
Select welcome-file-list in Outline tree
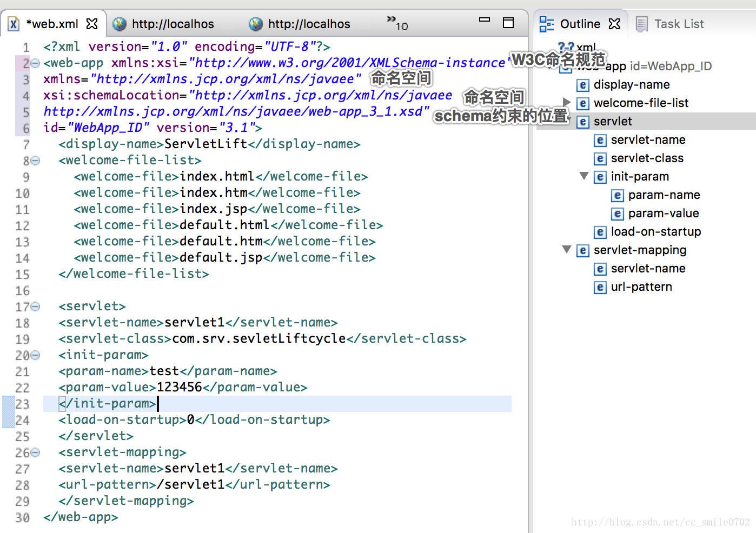tap(641, 103)
